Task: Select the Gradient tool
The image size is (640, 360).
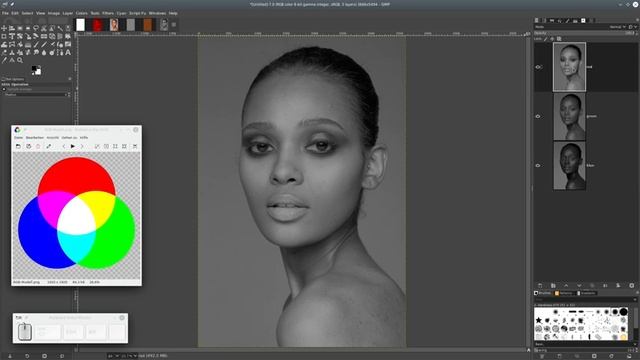Action: (28, 44)
